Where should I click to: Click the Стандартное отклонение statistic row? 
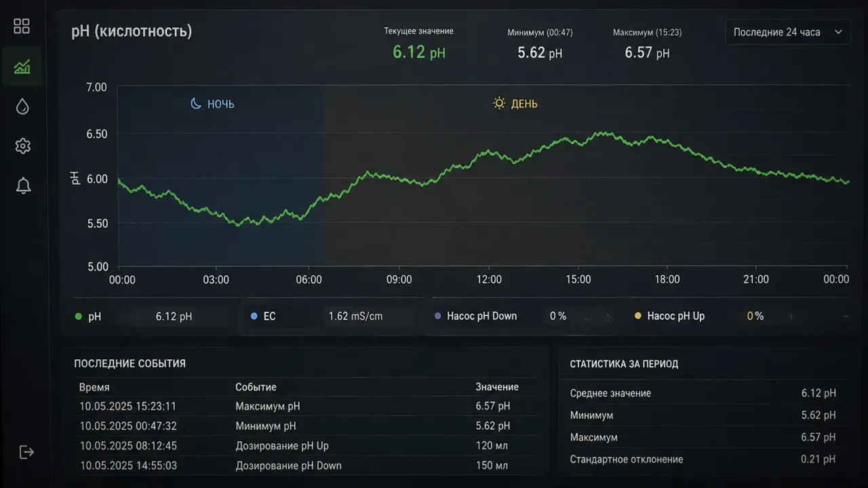tap(703, 459)
